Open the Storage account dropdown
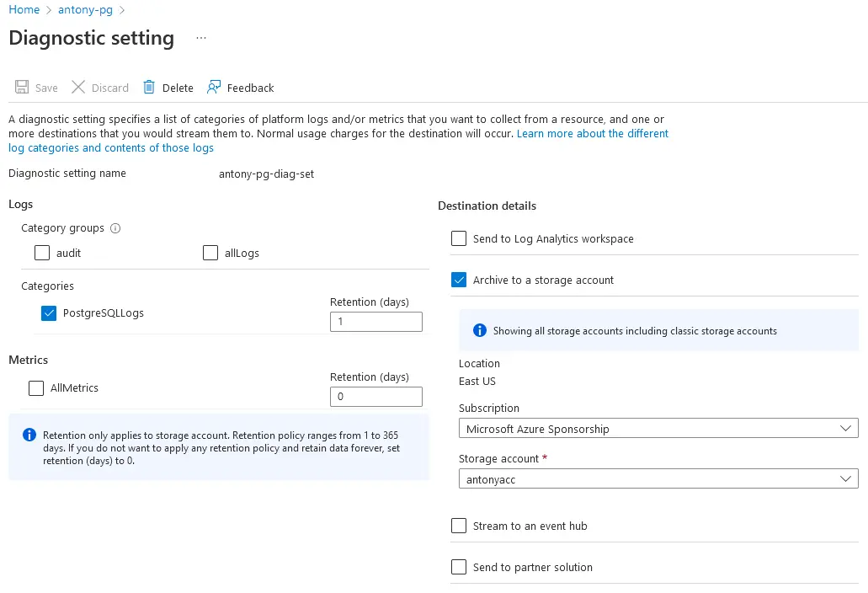 658,479
